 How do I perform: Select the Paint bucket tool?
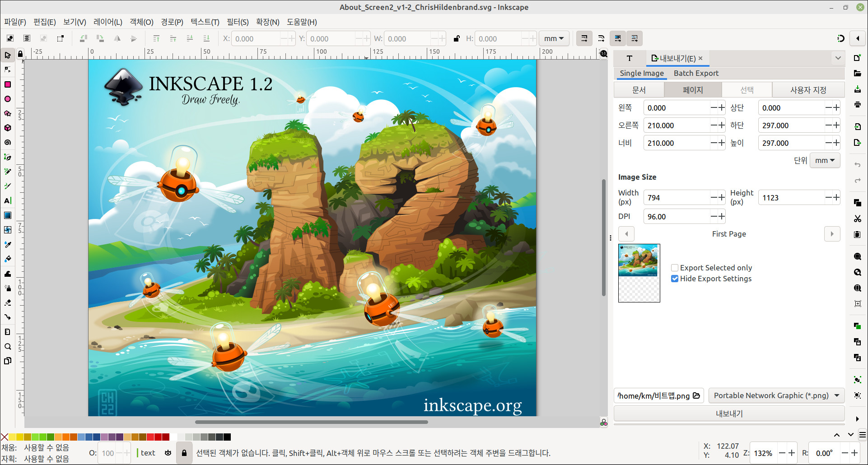pyautogui.click(x=8, y=259)
